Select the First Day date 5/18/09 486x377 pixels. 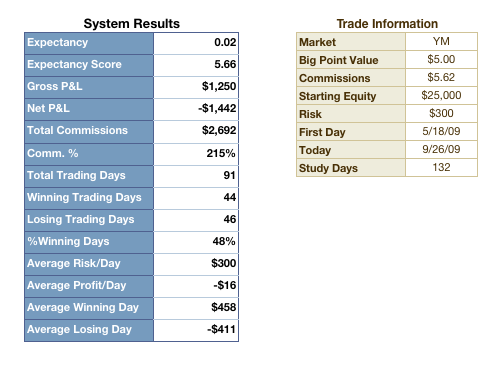[x=441, y=132]
